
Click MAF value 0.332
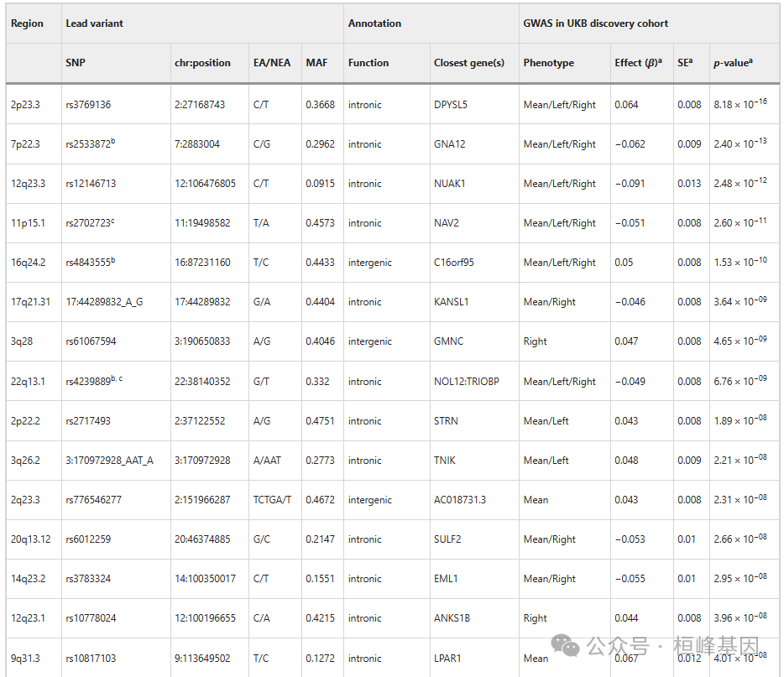317,381
